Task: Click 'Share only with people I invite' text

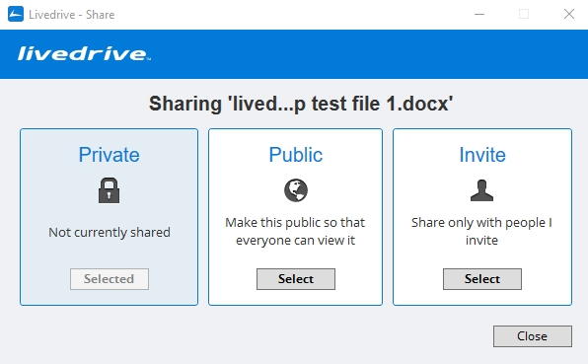Action: (481, 231)
